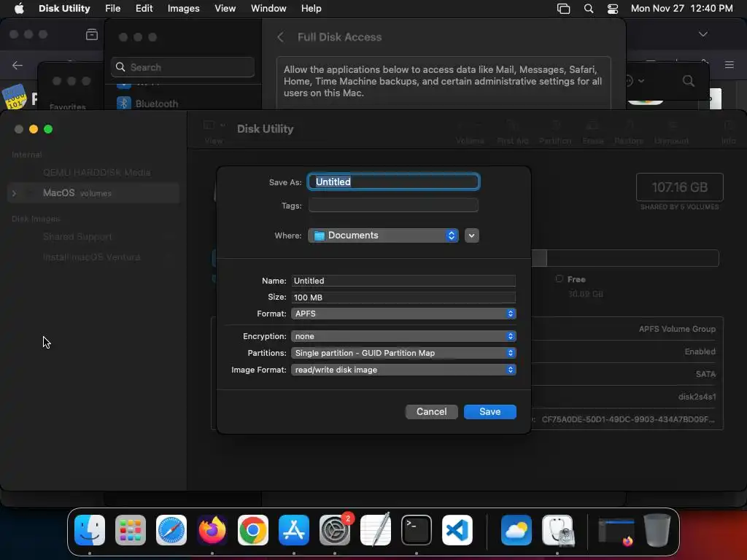The height and width of the screenshot is (560, 747).
Task: Click the Search field in System Settings
Action: click(183, 67)
